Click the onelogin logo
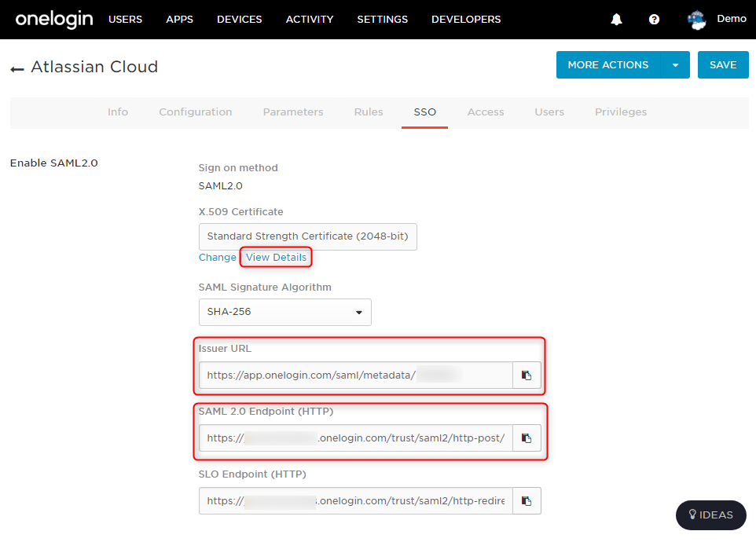The width and height of the screenshot is (756, 542). 54,20
